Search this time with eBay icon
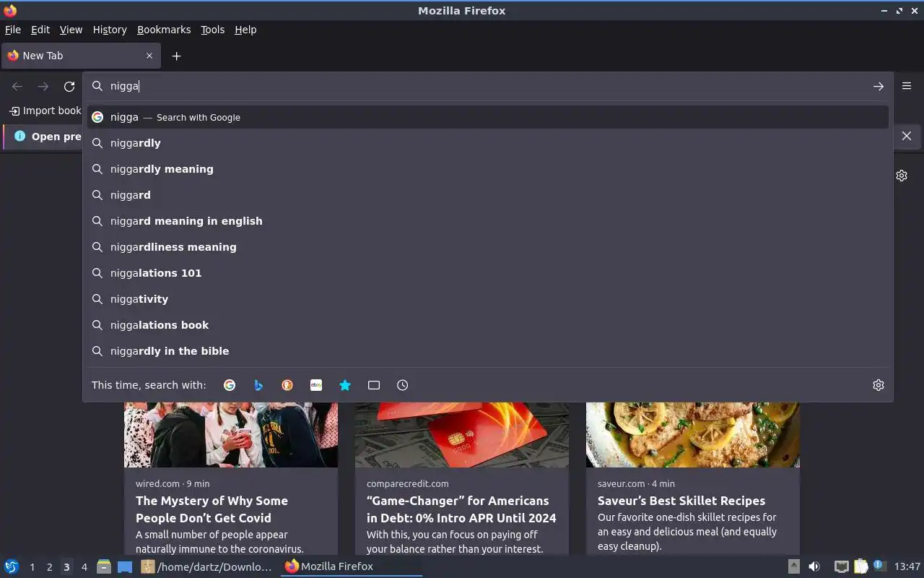The height and width of the screenshot is (578, 924). pos(316,385)
